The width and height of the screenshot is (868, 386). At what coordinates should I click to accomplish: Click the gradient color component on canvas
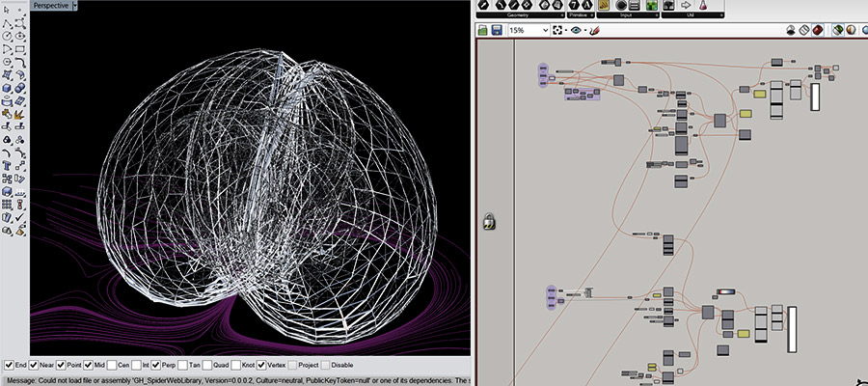pyautogui.click(x=725, y=291)
